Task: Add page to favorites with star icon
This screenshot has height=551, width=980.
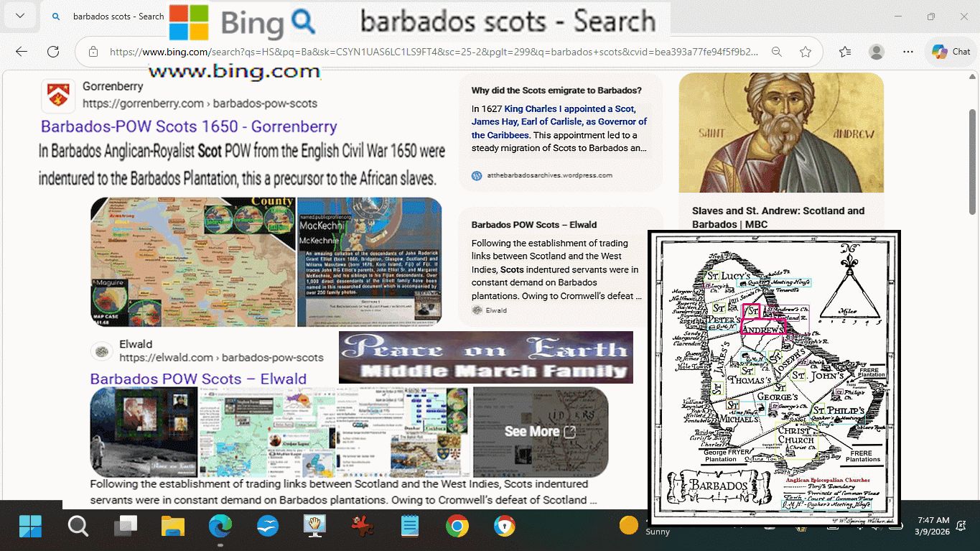Action: [806, 52]
